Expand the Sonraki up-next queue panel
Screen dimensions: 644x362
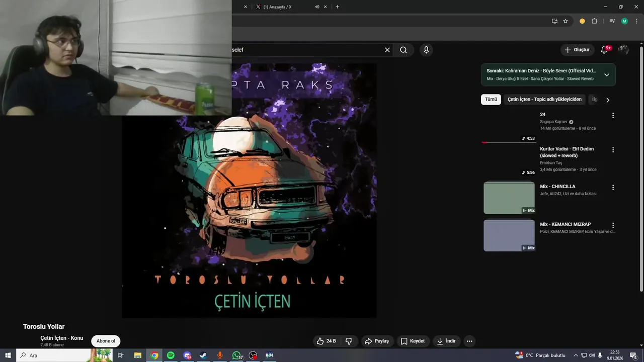click(606, 75)
